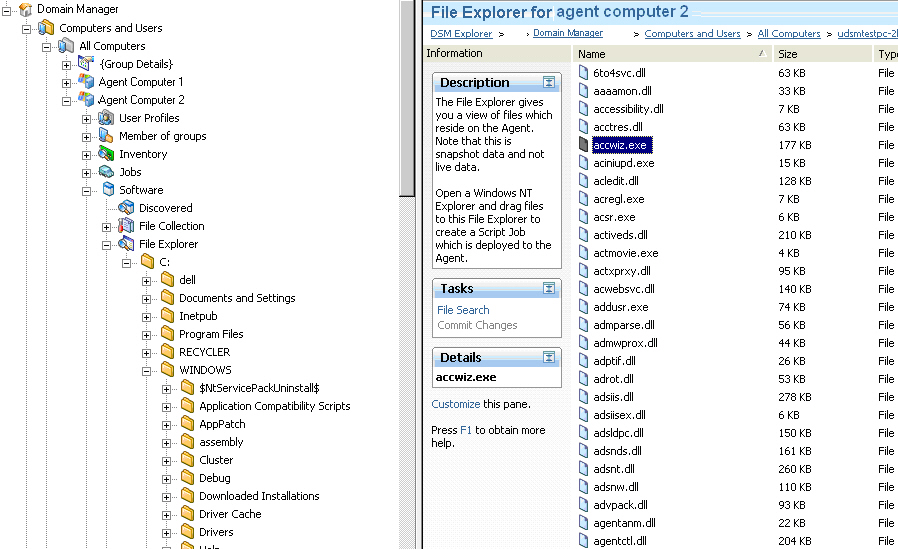Click the file icon beside accwiz.exe
898x549 pixels.
click(584, 145)
